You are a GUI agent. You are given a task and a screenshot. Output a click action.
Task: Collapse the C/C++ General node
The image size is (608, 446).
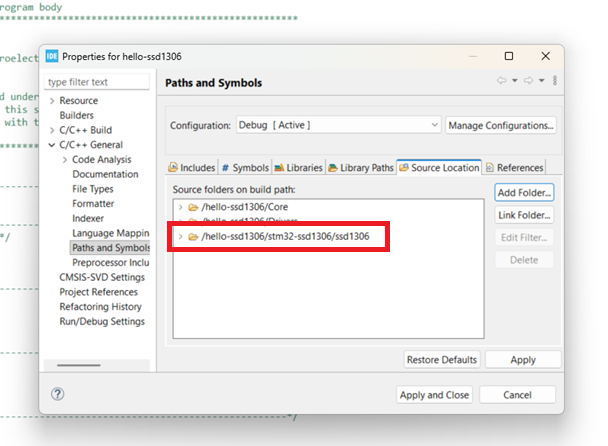point(52,145)
